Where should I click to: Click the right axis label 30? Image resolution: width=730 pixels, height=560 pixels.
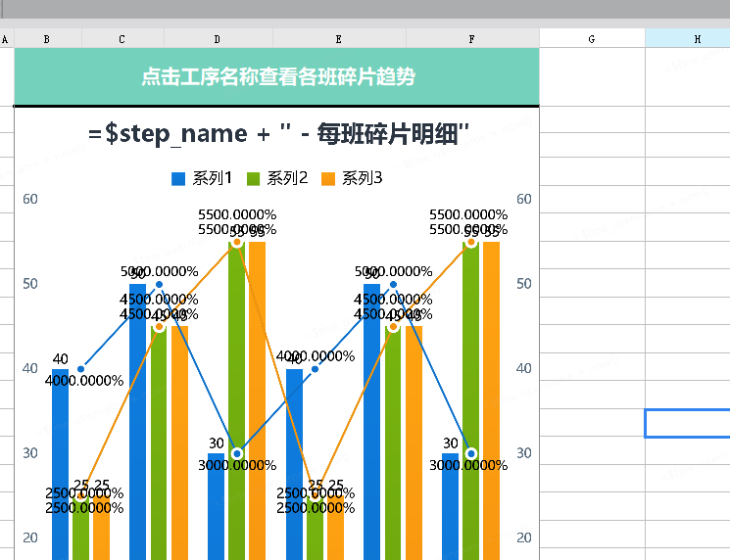click(x=524, y=453)
